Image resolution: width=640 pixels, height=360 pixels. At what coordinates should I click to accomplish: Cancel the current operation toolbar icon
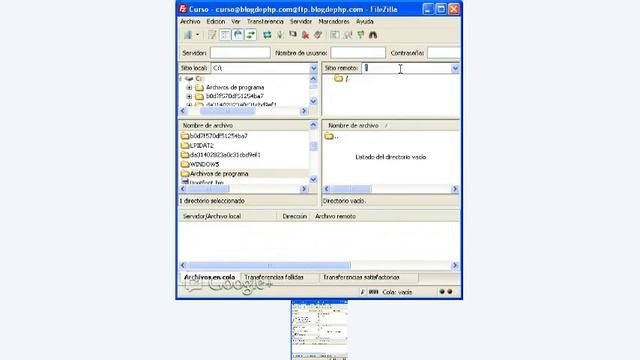[293, 35]
